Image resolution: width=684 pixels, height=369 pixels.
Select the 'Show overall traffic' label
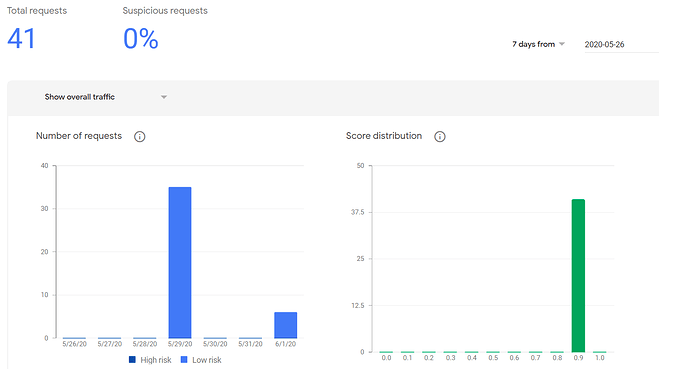80,97
